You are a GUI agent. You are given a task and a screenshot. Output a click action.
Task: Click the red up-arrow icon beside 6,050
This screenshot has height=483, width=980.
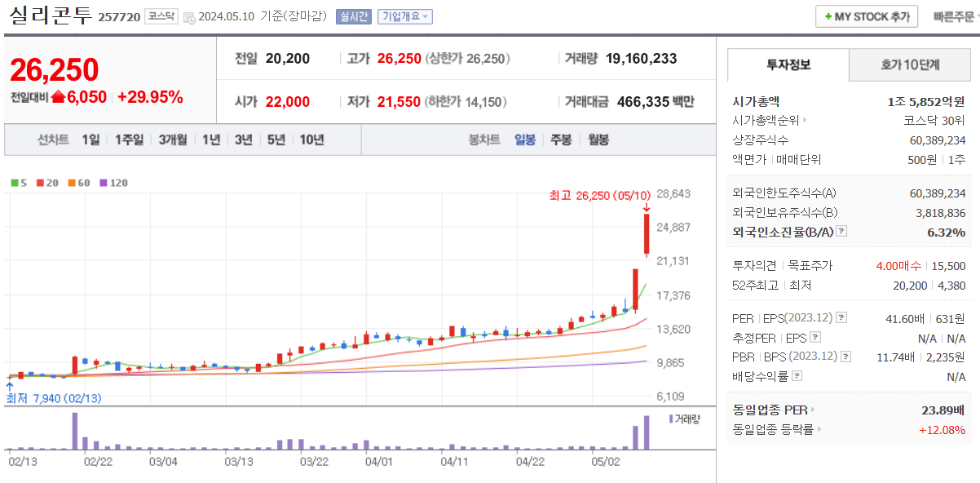tap(58, 96)
